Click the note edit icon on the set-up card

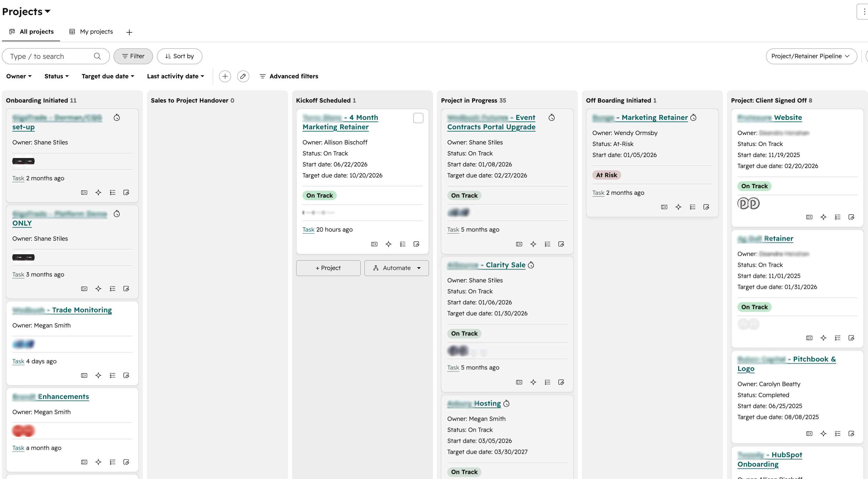click(126, 192)
